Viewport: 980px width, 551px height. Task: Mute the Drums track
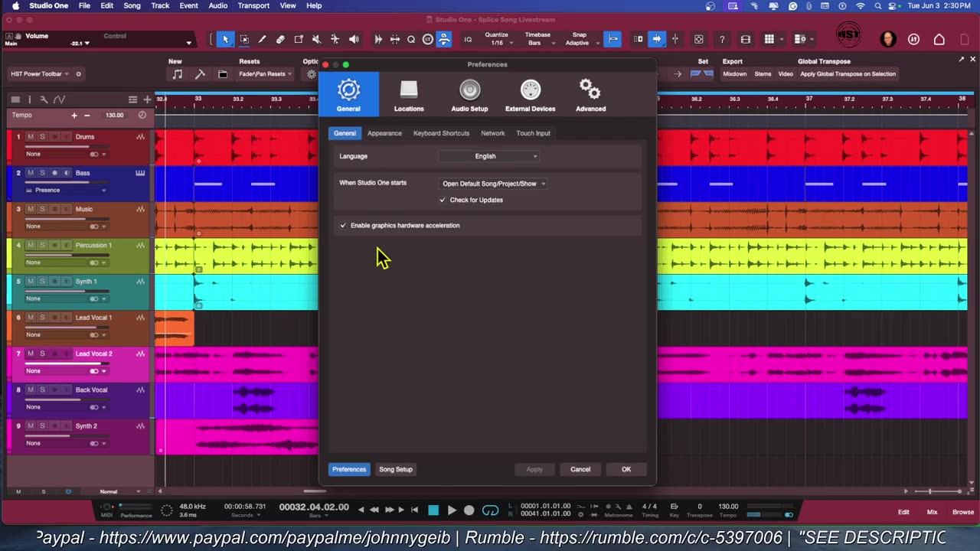[31, 137]
